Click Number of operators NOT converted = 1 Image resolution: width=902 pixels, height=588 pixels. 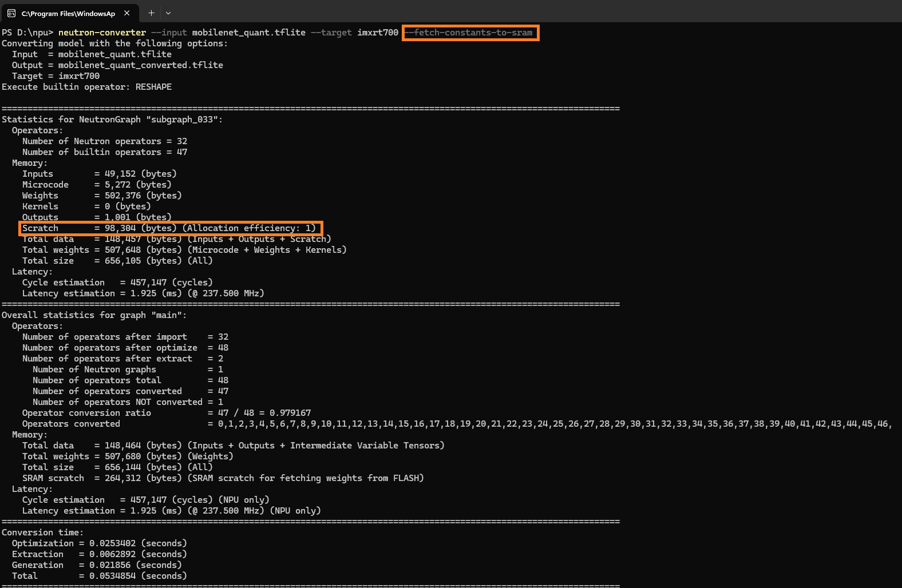[x=128, y=402]
